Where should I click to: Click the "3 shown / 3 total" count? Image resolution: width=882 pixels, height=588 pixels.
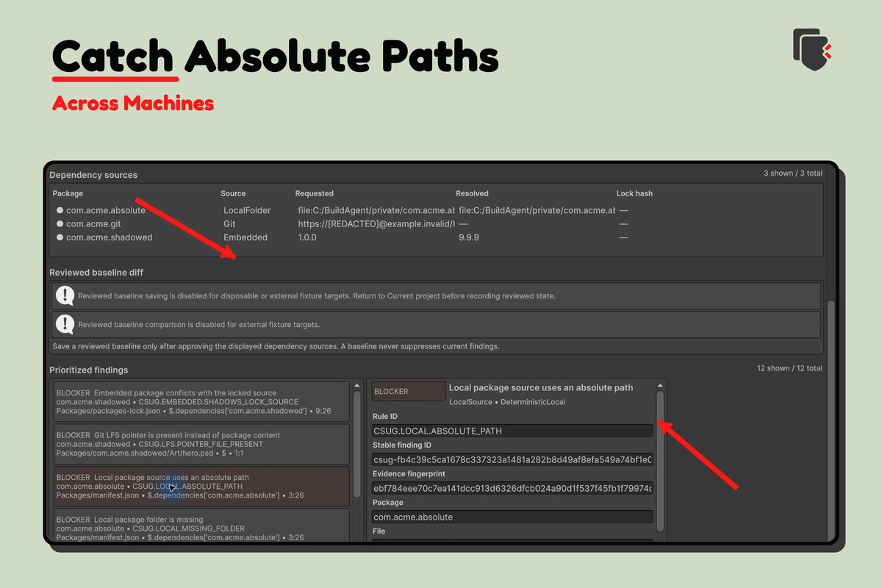click(x=793, y=173)
